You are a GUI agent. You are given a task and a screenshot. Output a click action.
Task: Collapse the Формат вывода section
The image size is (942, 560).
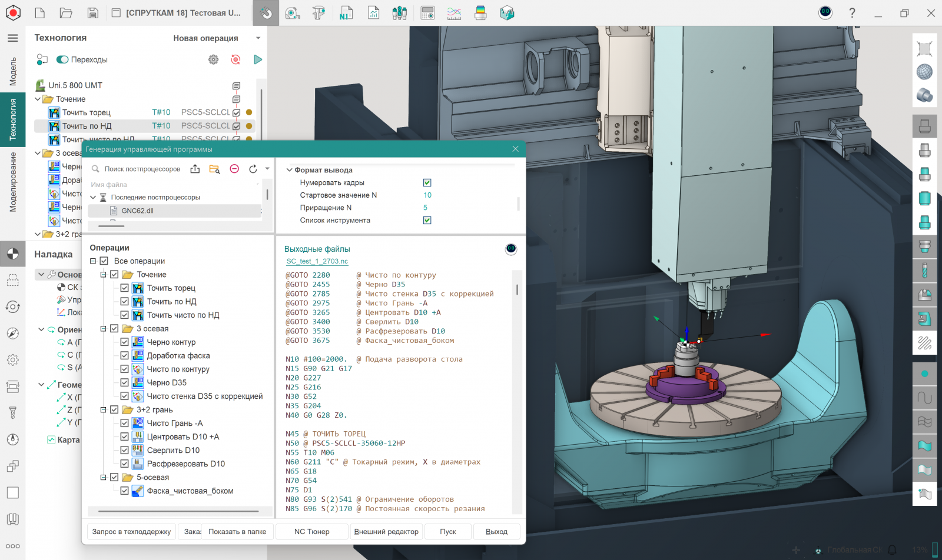(x=290, y=170)
